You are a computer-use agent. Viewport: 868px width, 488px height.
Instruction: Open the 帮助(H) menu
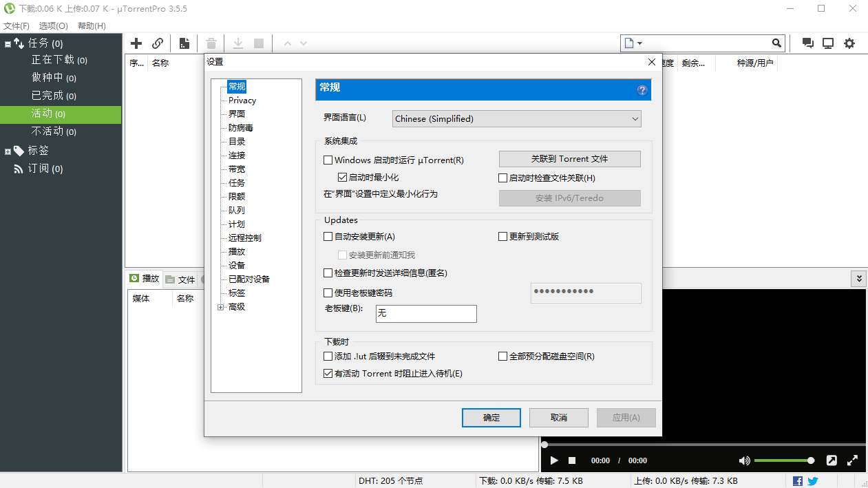pyautogui.click(x=92, y=25)
